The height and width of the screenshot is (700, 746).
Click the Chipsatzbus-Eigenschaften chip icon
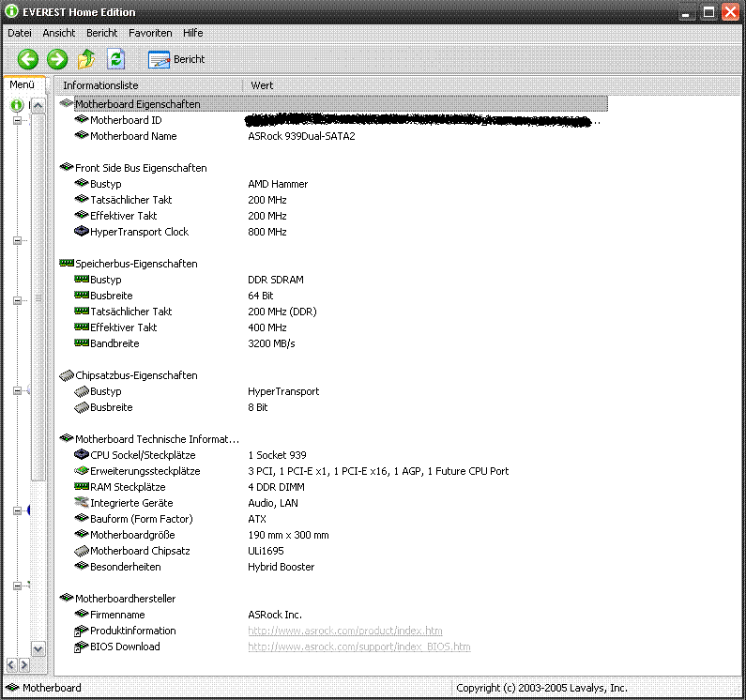pos(66,375)
